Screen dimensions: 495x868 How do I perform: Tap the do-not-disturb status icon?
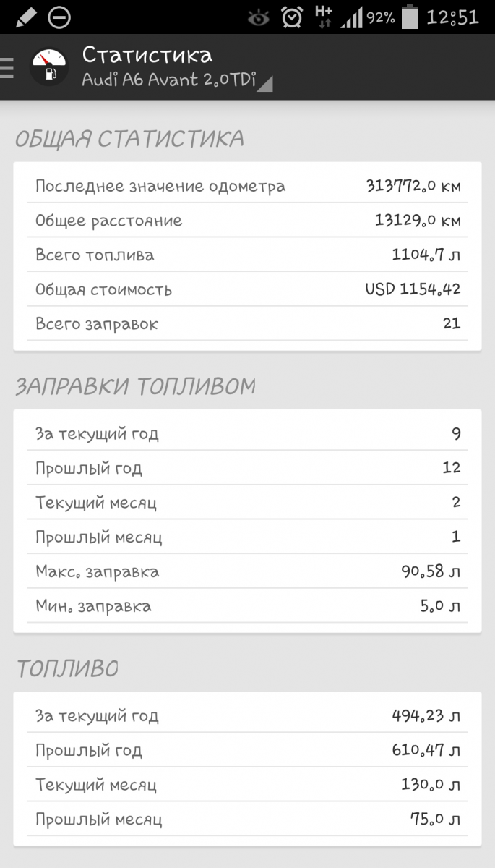[59, 17]
